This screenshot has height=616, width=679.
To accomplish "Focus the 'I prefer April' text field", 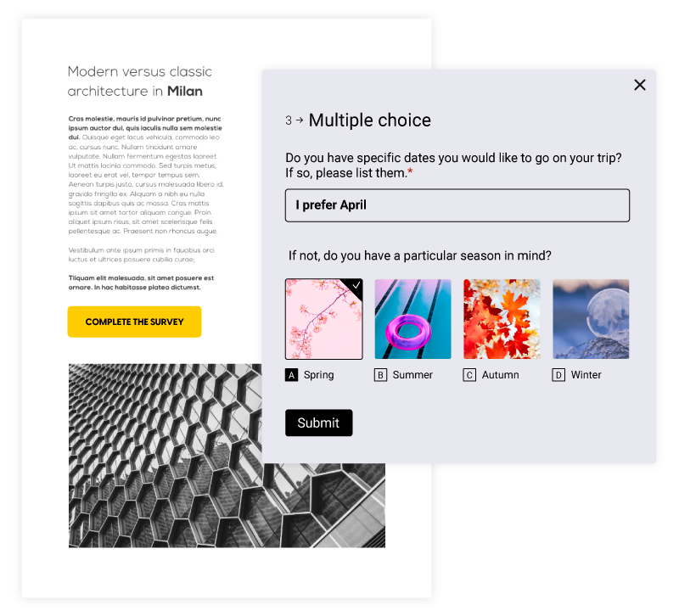I will pyautogui.click(x=457, y=205).
